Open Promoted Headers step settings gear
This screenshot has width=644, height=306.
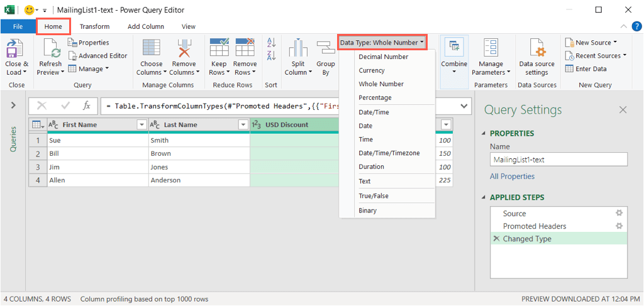point(619,226)
